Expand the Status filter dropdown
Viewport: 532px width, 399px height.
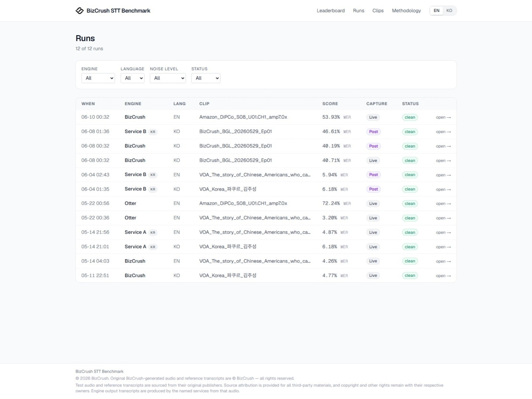pos(206,78)
